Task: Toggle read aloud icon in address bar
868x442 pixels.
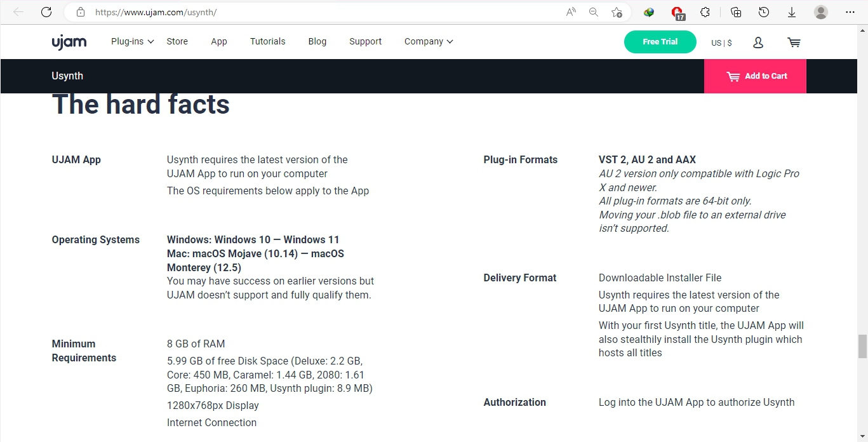Action: 571,12
